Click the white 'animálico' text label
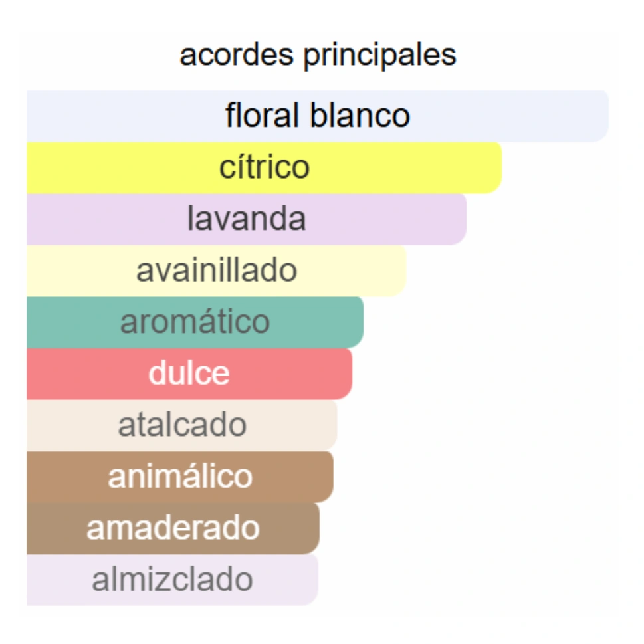The width and height of the screenshot is (644, 644). pyautogui.click(x=180, y=477)
